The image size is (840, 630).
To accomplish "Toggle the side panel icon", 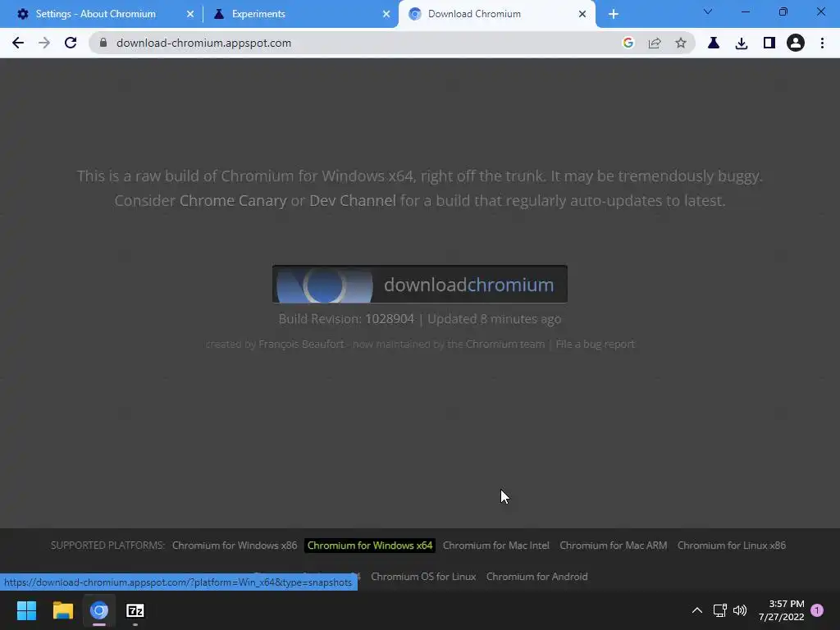I will [769, 43].
